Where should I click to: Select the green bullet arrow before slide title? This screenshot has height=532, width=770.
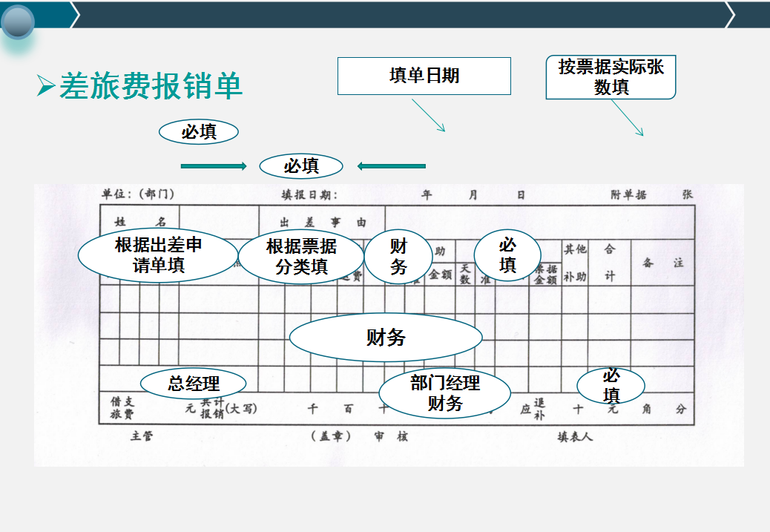(x=45, y=84)
